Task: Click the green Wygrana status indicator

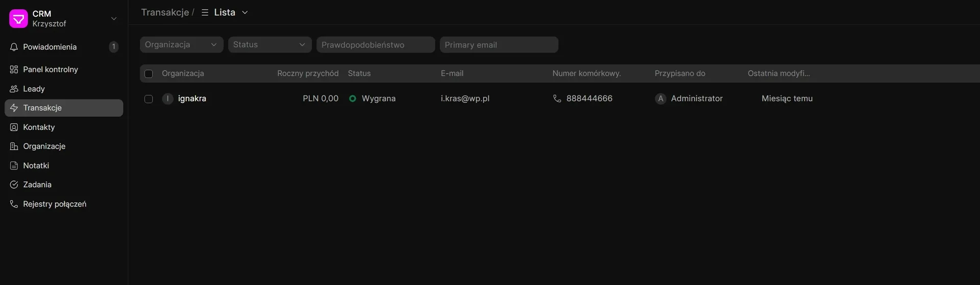Action: click(x=353, y=99)
